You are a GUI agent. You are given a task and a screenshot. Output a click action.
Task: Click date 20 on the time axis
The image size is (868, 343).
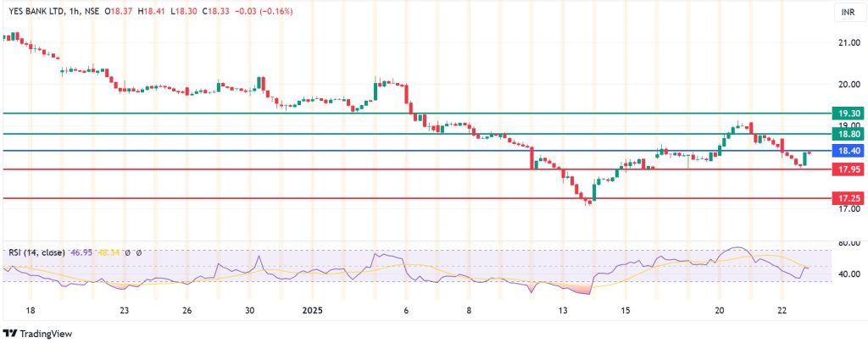[719, 311]
